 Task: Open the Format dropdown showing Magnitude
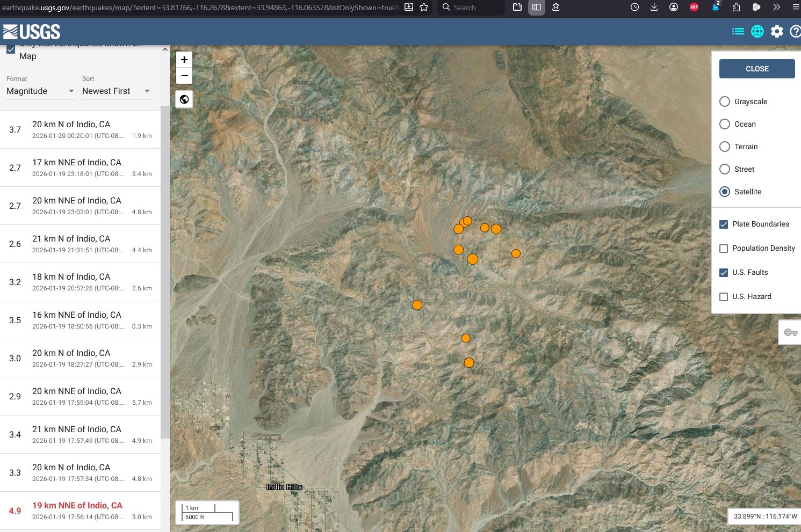tap(40, 91)
